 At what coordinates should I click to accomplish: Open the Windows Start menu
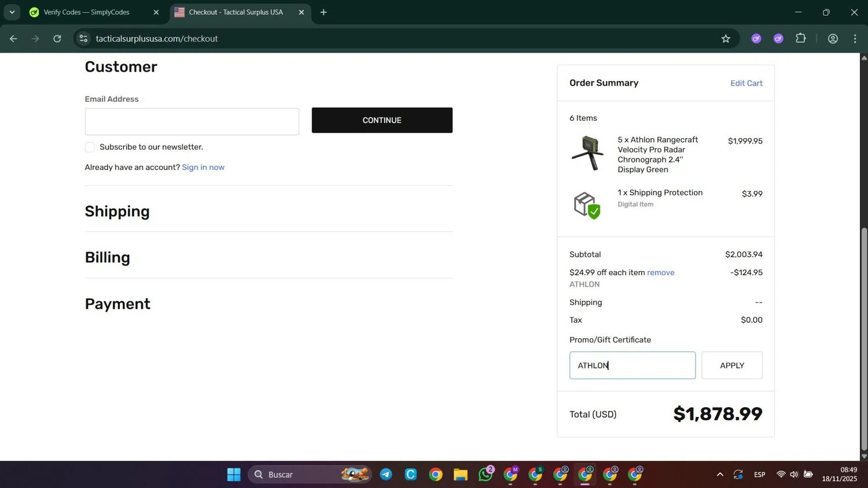[x=234, y=475]
